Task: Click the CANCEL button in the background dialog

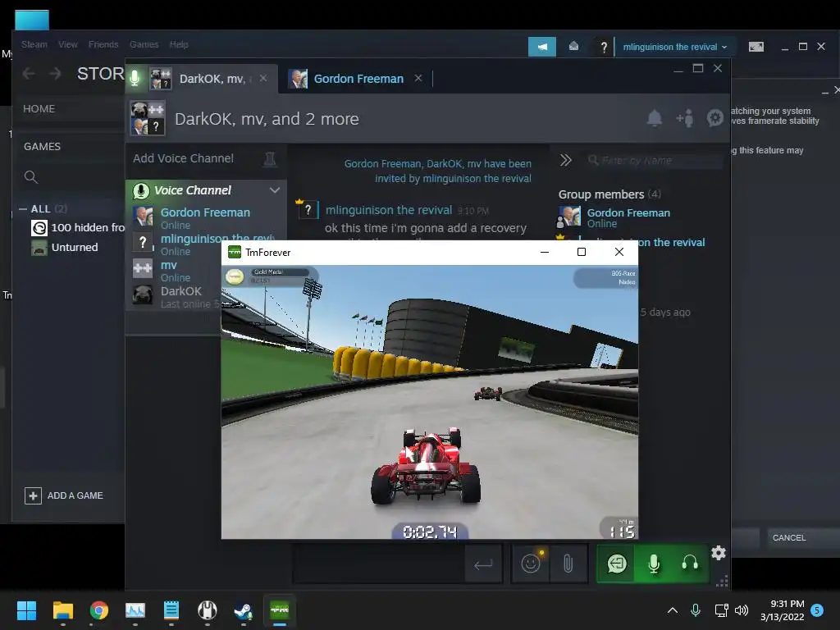Action: pyautogui.click(x=788, y=537)
